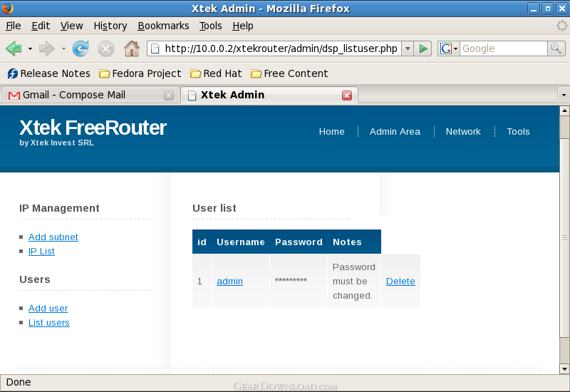Open the Release Notes bookmark
The image size is (570, 392).
48,73
